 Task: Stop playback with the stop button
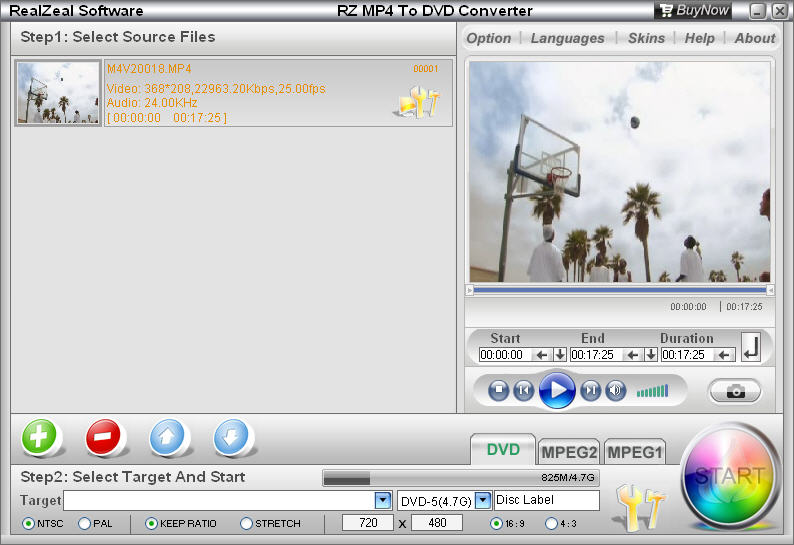tap(499, 390)
